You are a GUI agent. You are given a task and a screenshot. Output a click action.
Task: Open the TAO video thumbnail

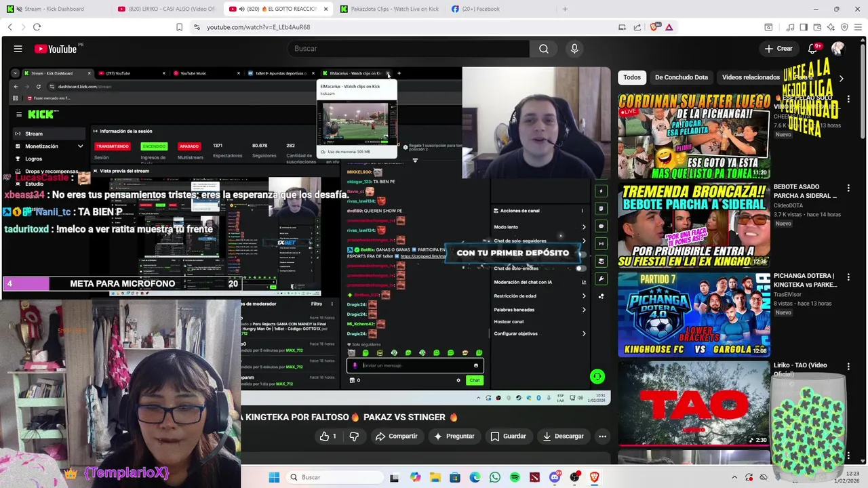694,404
